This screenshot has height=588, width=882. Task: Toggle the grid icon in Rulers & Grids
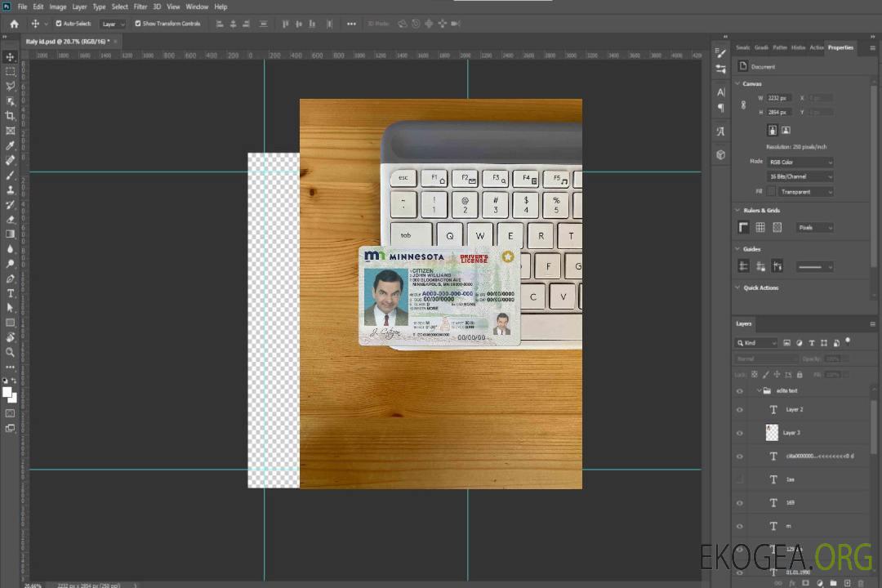click(760, 228)
